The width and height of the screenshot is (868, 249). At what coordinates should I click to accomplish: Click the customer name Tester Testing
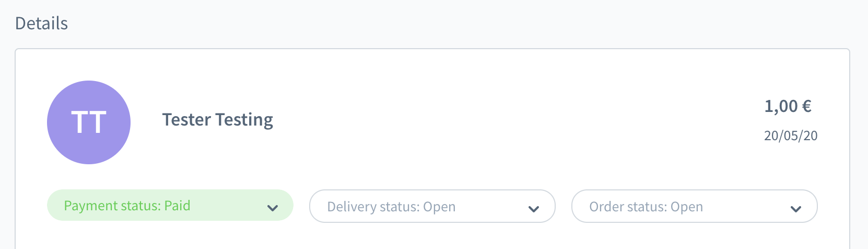coord(217,120)
